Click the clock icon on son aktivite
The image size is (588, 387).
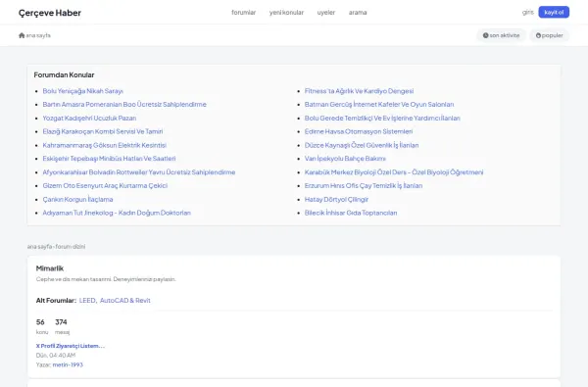pyautogui.click(x=486, y=35)
